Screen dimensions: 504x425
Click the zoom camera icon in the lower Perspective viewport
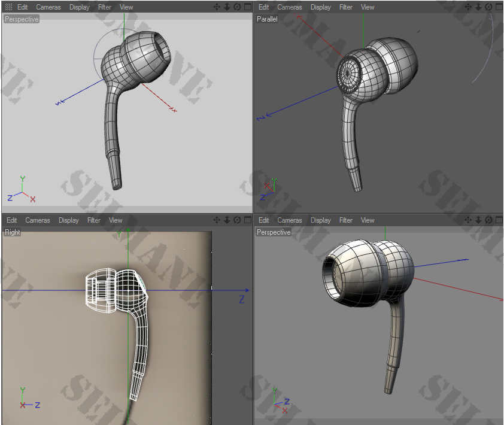pyautogui.click(x=478, y=220)
